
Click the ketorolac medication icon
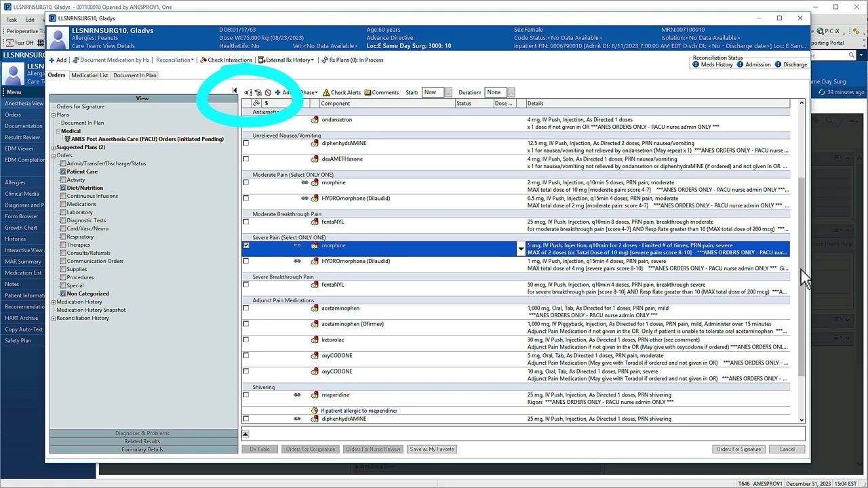(x=315, y=340)
